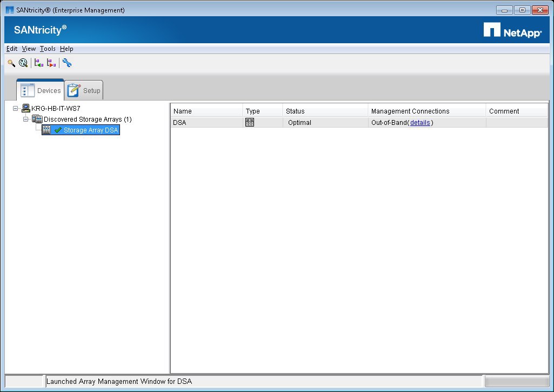Launch Array Management via the wrench icon
Viewport: 554px width, 392px height.
[67, 63]
